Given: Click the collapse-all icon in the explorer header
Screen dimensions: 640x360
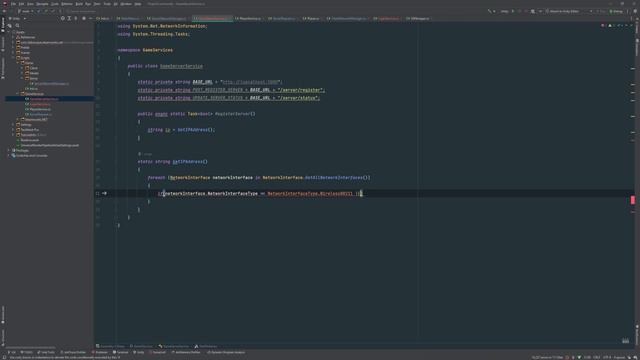Looking at the screenshot, I should click(76, 18).
